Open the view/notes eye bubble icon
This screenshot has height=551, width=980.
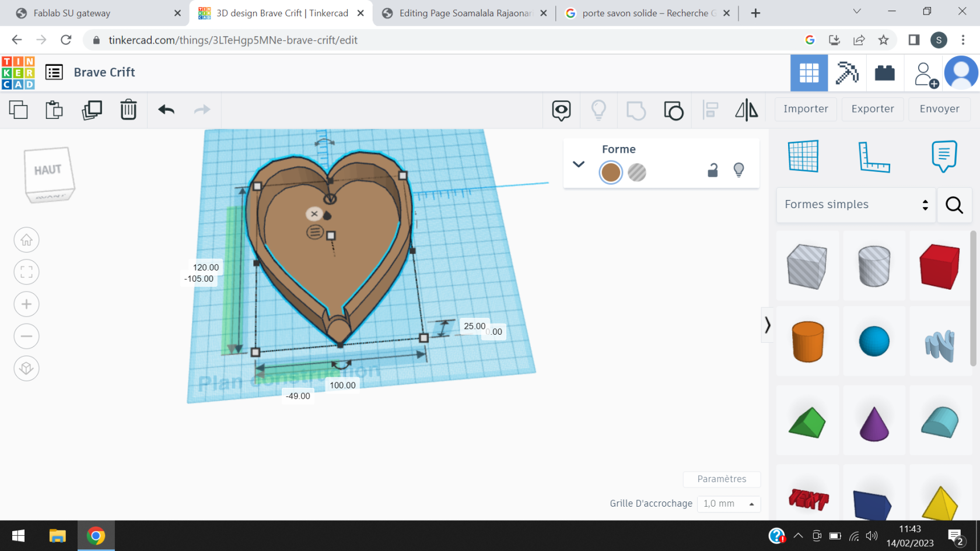click(x=561, y=110)
